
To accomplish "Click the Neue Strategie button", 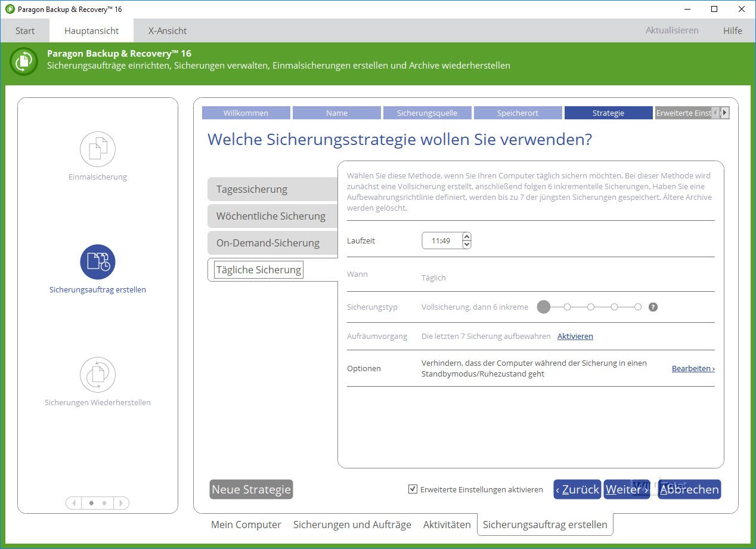I will (x=251, y=489).
